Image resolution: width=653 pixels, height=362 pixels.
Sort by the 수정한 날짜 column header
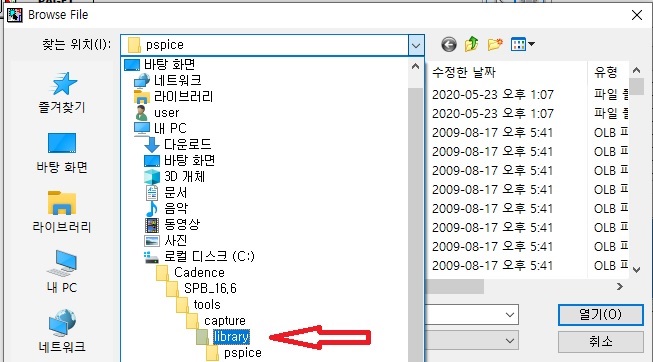(464, 72)
